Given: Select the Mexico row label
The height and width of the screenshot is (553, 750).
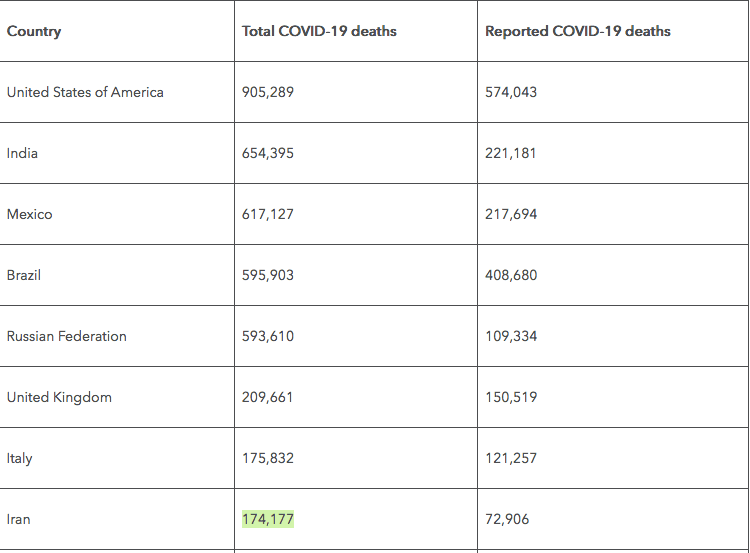Looking at the screenshot, I should pos(29,214).
